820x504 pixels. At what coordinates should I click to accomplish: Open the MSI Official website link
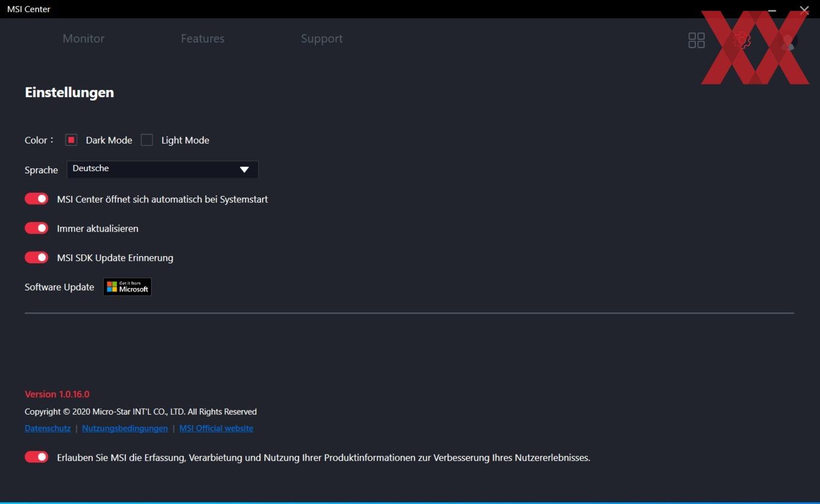[216, 428]
